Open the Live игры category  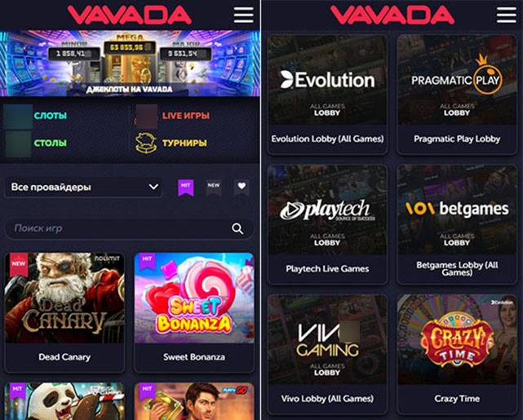[186, 116]
